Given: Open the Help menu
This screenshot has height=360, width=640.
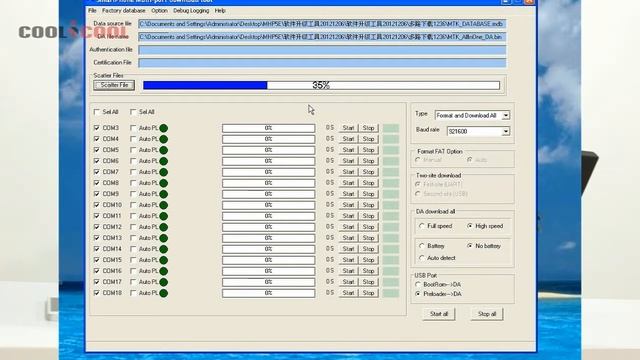Looking at the screenshot, I should point(220,11).
